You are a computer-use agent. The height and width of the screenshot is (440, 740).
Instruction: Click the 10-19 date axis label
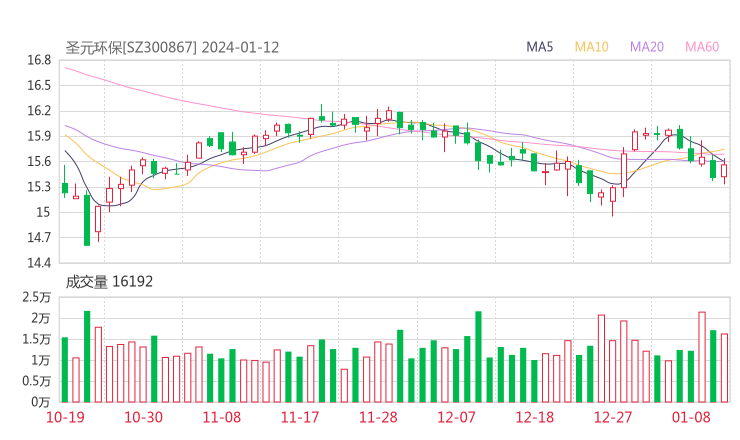65,417
